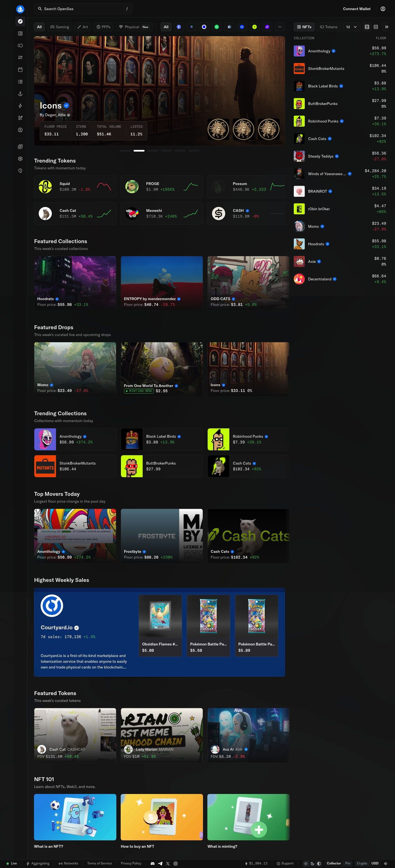The width and height of the screenshot is (395, 868).
Task: Open the Instagram icon in footer
Action: coord(175,864)
